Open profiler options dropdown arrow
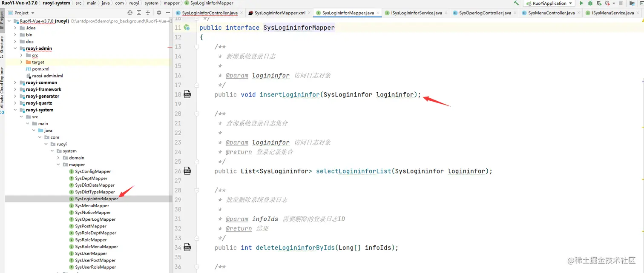This screenshot has height=273, width=644. (614, 3)
